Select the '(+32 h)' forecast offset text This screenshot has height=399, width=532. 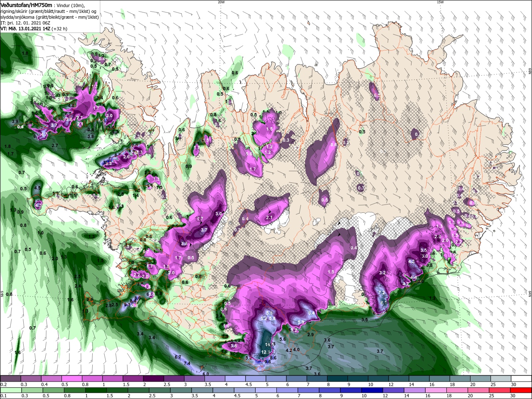[59, 29]
